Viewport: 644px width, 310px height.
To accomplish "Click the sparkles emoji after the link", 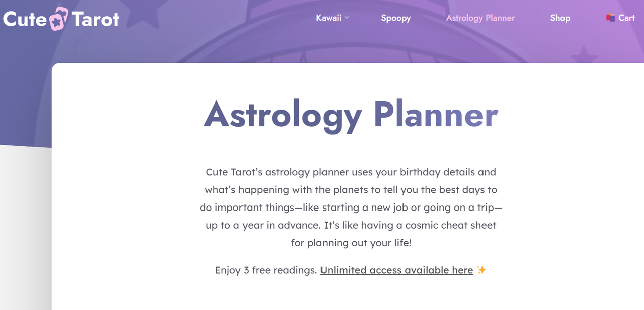I will tap(481, 270).
